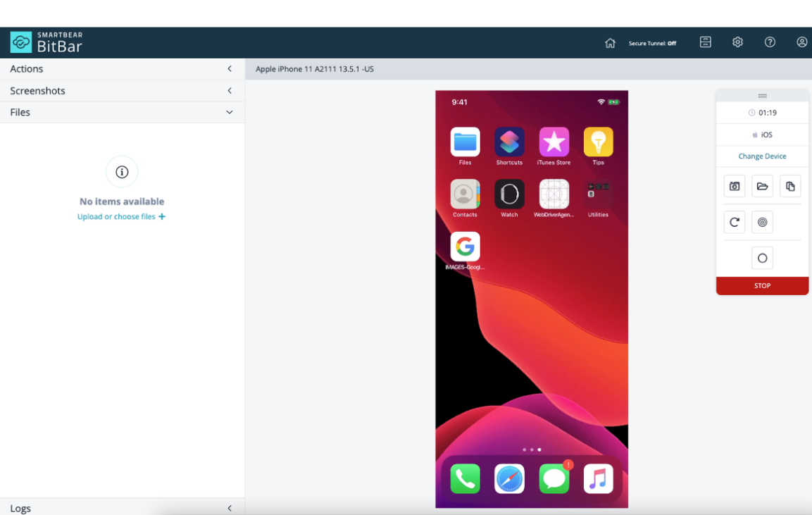Expand the Screenshots panel

pos(229,90)
